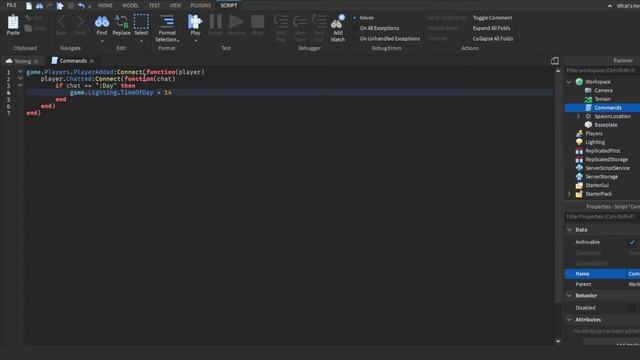Click the Name property value field
Image resolution: width=640 pixels, height=360 pixels.
click(633, 274)
